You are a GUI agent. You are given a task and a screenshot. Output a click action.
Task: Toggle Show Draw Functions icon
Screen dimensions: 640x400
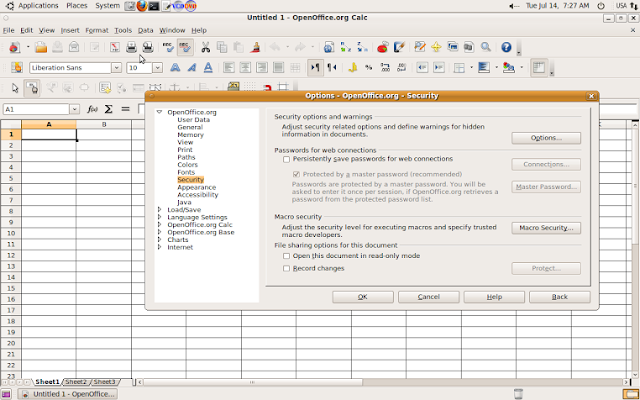click(x=399, y=47)
